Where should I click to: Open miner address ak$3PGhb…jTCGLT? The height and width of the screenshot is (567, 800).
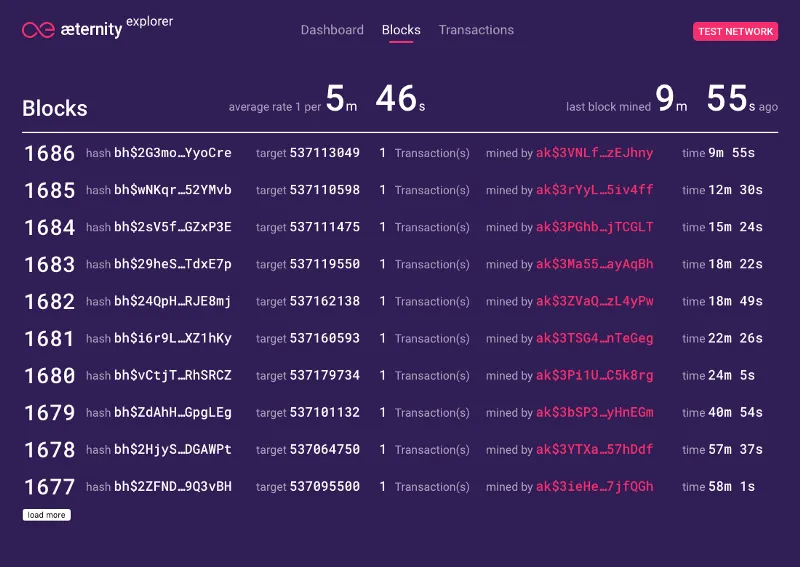594,227
